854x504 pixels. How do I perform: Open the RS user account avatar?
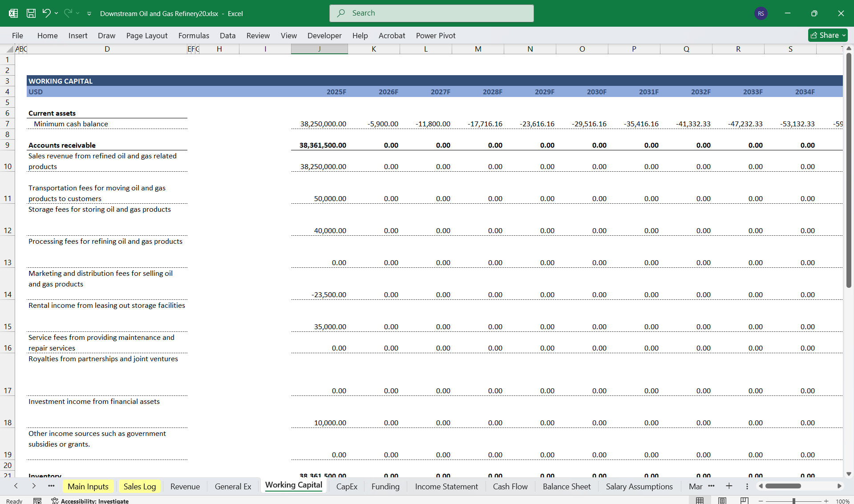761,13
